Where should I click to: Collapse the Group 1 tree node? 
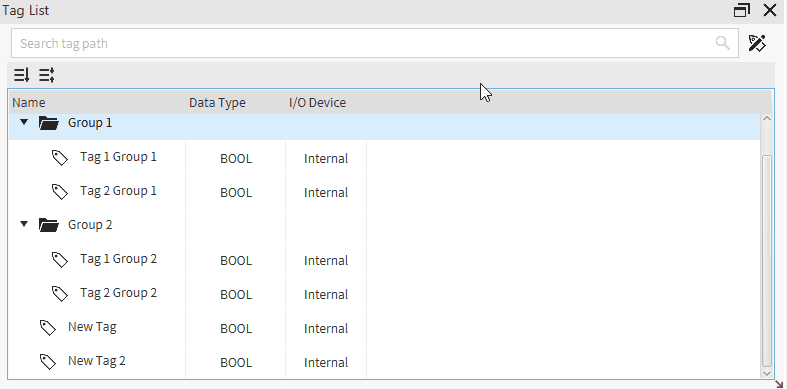[24, 122]
